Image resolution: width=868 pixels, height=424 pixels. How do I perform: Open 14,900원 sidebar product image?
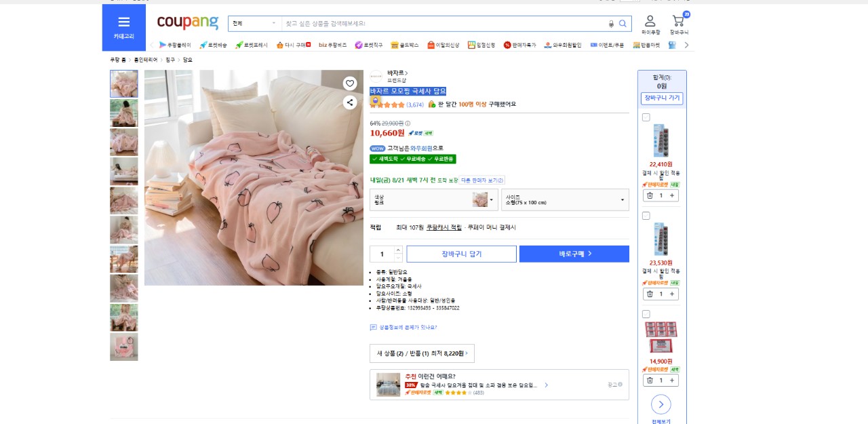click(661, 337)
